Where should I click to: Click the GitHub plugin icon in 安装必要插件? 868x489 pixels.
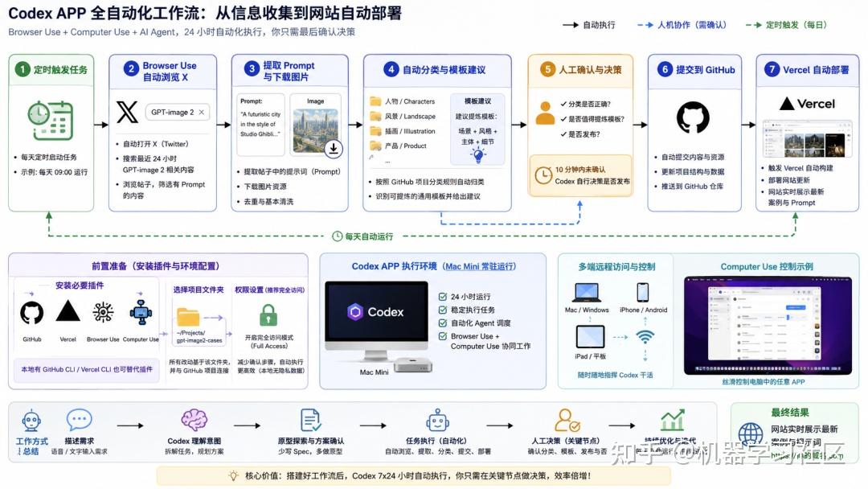click(x=31, y=313)
